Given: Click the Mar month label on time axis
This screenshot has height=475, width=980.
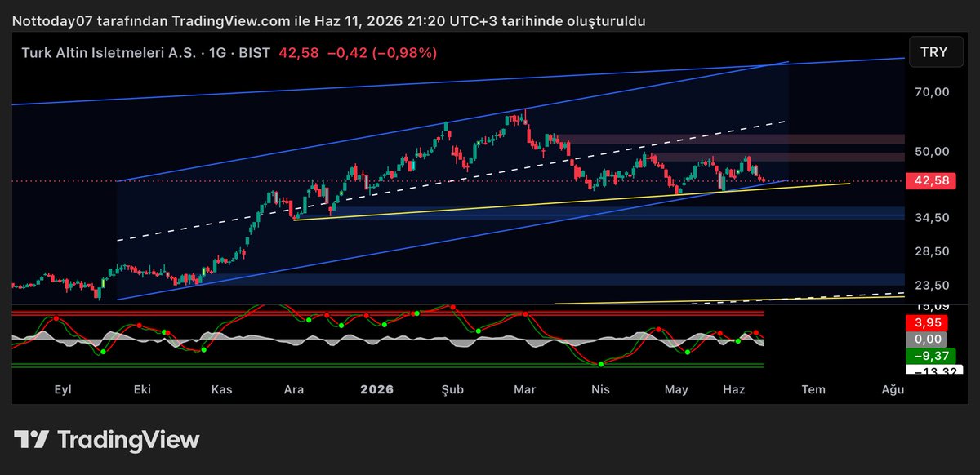Looking at the screenshot, I should click(524, 389).
